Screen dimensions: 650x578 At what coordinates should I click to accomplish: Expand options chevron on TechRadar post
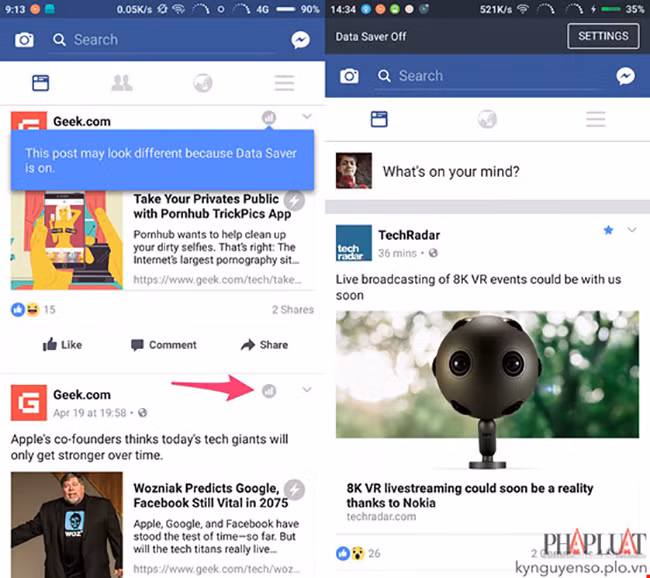[632, 230]
